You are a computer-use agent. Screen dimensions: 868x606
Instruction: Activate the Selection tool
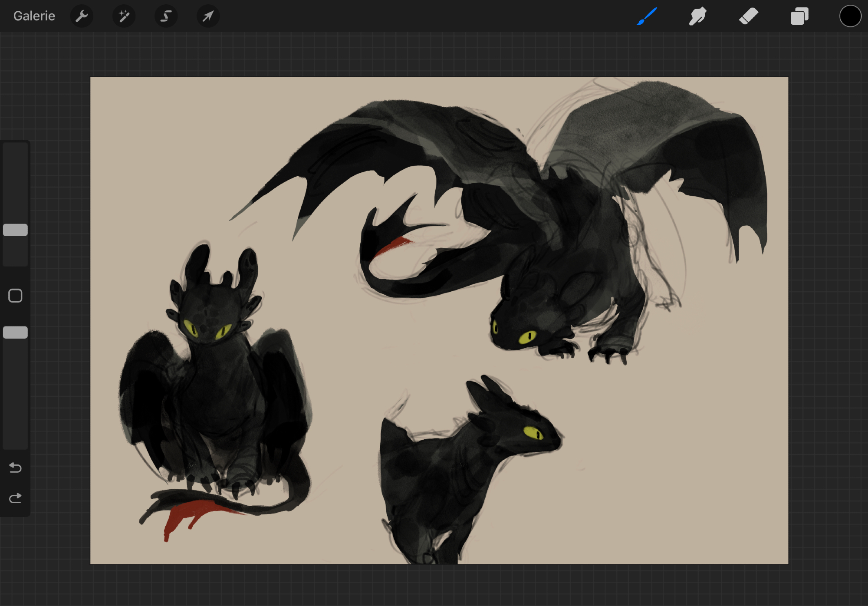pyautogui.click(x=166, y=16)
